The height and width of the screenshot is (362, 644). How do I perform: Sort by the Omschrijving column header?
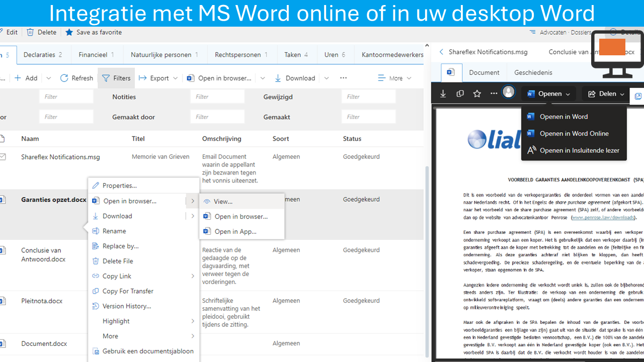coord(222,139)
